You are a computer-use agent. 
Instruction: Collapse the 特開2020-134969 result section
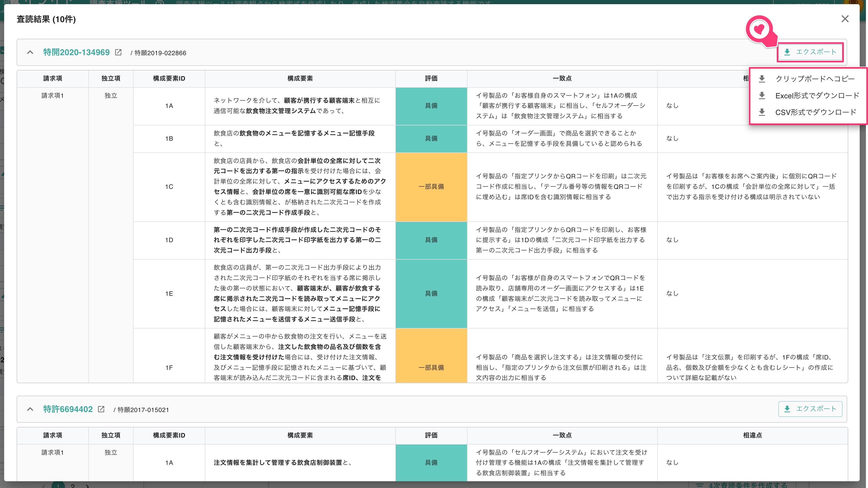[30, 52]
